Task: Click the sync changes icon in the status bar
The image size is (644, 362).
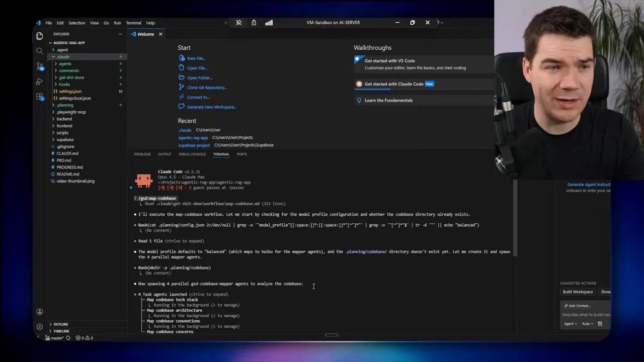Action: (x=67, y=338)
